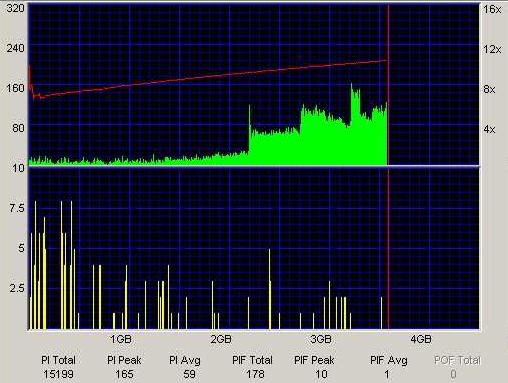Click the PI Avg value 59
508x383 pixels.
coord(190,374)
